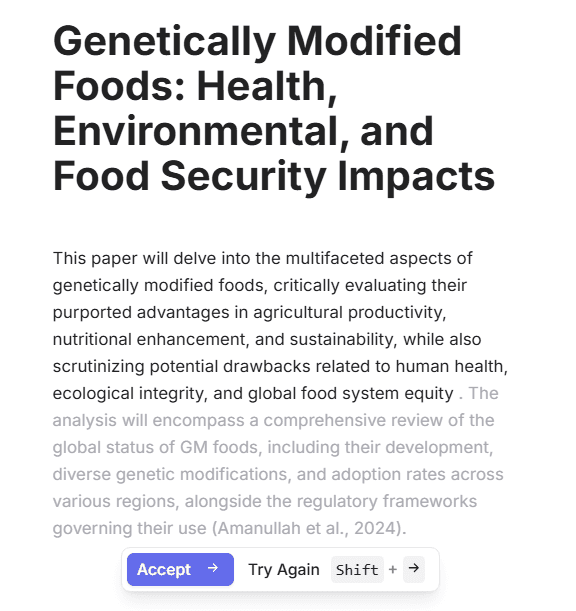Click the grey suggested text "analysis will encompass"
This screenshot has width=576, height=611.
tap(148, 420)
